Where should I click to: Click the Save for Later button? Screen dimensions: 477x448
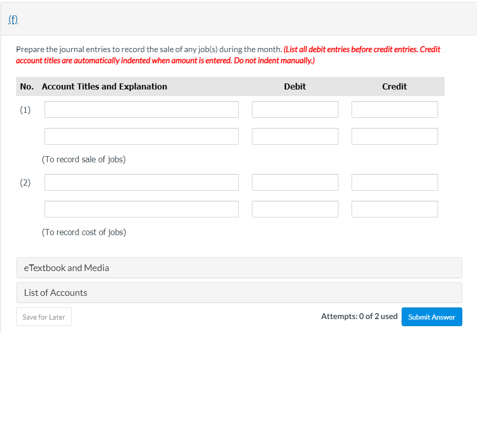point(44,317)
